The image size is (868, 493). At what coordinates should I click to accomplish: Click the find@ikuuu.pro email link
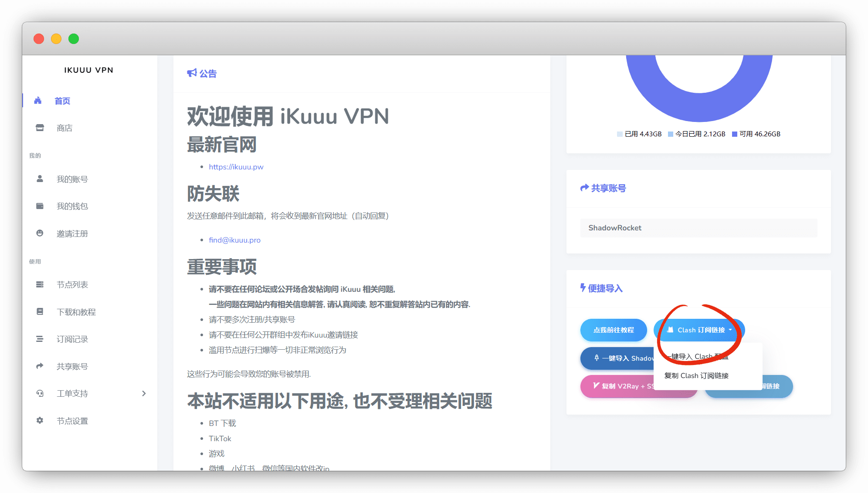tap(234, 240)
